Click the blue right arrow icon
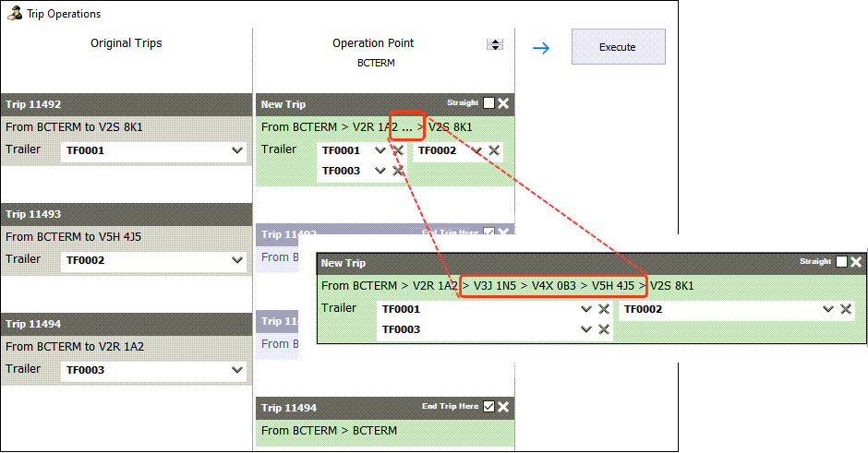Viewport: 868px width, 453px height. click(541, 48)
